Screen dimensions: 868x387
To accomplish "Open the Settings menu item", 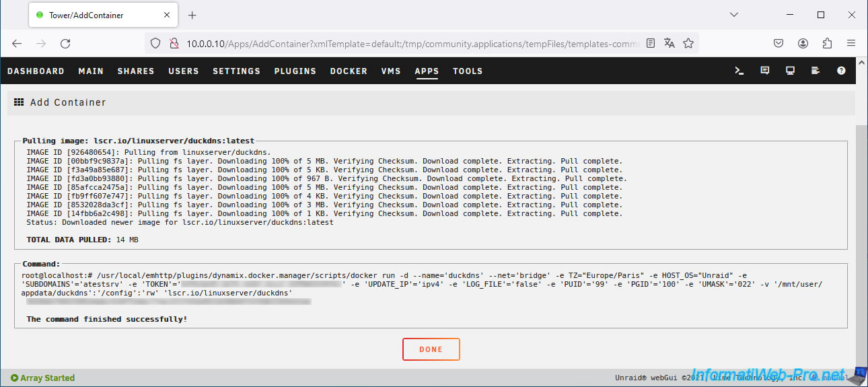I will point(236,71).
